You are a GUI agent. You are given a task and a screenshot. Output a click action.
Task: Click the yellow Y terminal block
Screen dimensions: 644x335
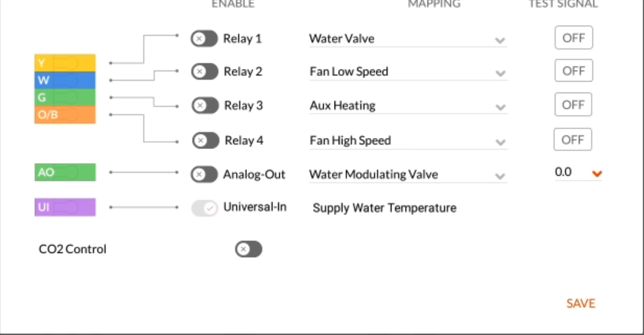click(x=65, y=63)
